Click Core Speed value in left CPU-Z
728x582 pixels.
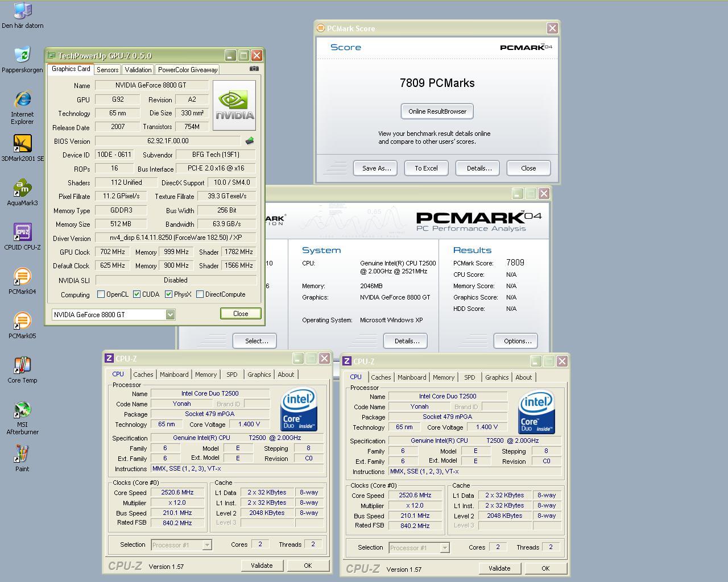point(177,493)
